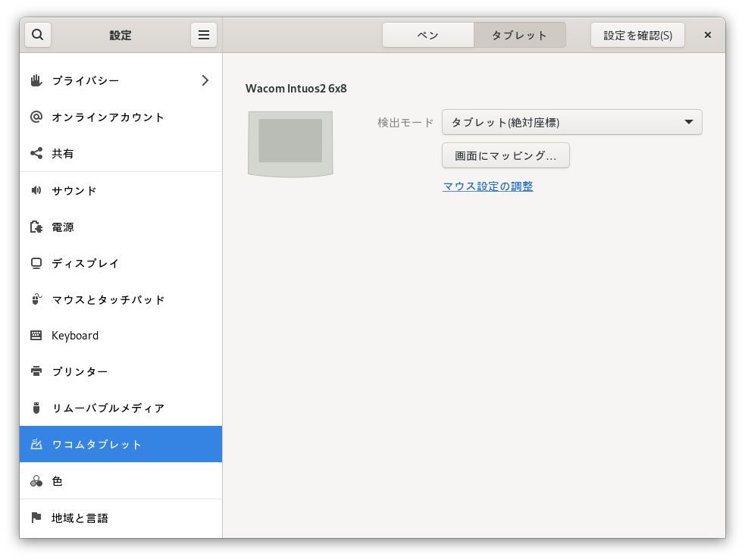This screenshot has height=560, width=745.
Task: Expand the プライバシー chevron arrow
Action: click(205, 80)
